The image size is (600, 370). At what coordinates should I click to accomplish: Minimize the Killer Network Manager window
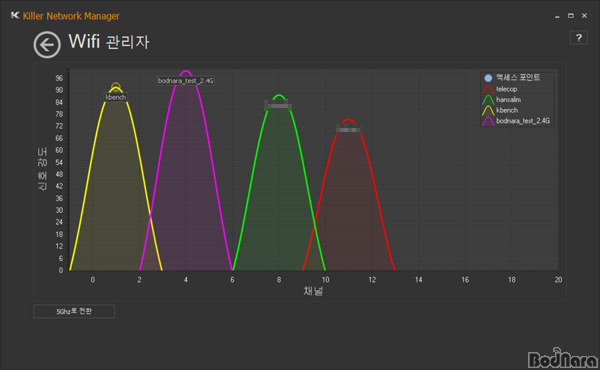click(x=557, y=16)
